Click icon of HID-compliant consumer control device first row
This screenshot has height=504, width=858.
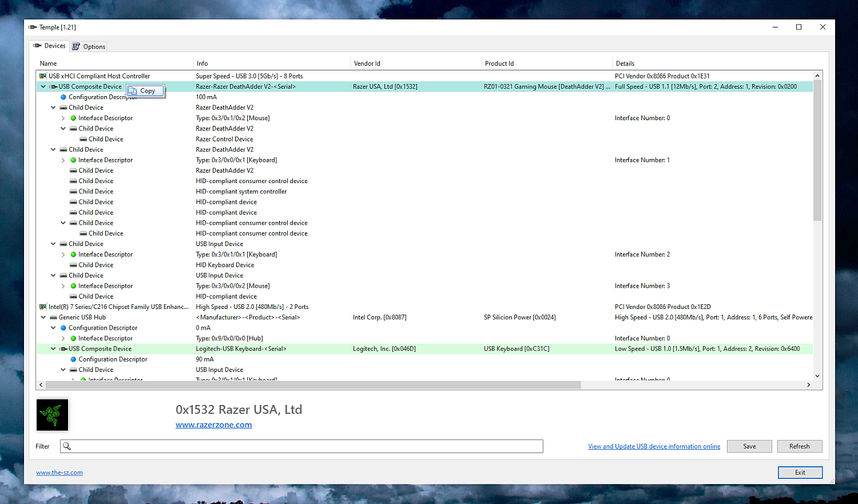pyautogui.click(x=73, y=181)
